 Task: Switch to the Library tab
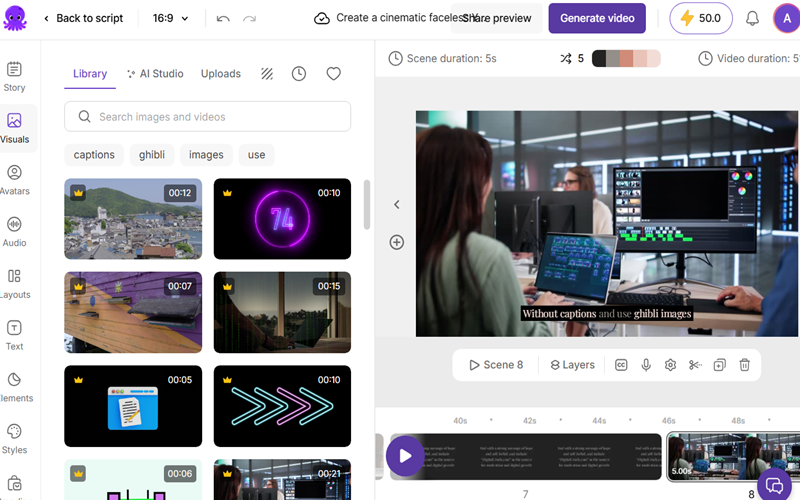coord(90,74)
